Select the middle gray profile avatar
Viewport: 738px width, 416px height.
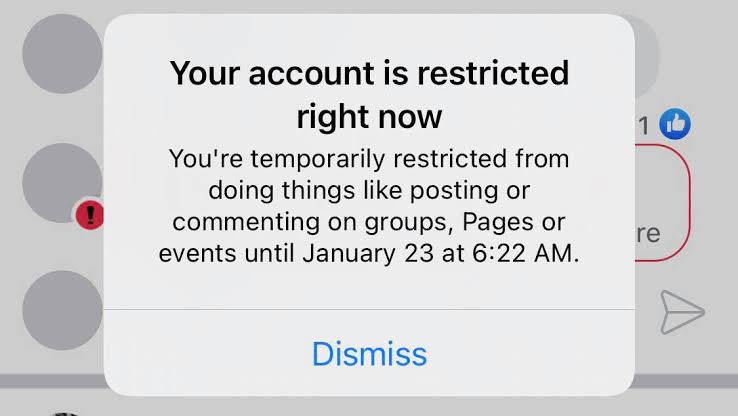pos(58,180)
